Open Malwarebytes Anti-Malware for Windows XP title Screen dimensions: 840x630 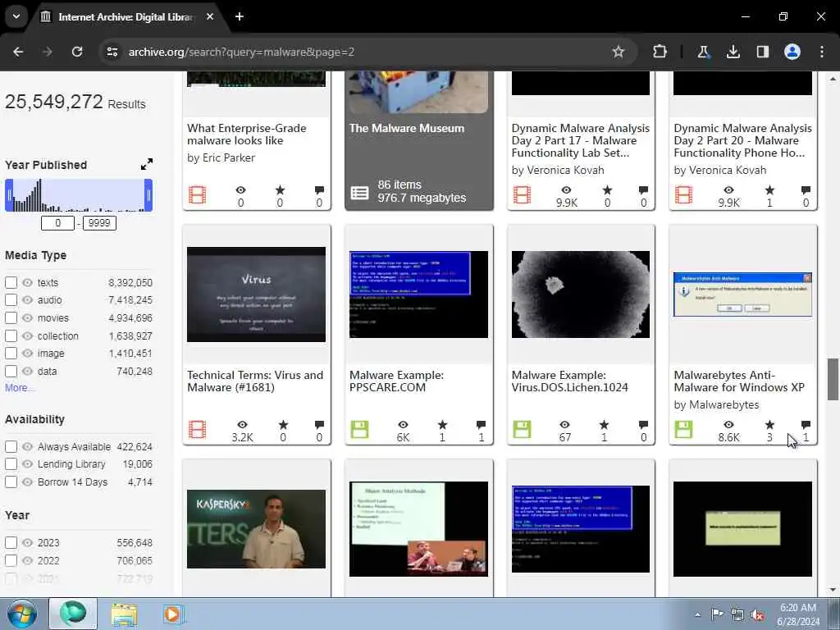739,381
